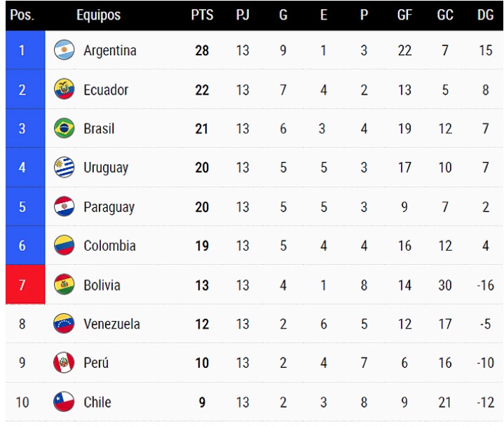Screen dimensions: 504x426
Task: Open the Argentina team name link
Action: coord(109,50)
